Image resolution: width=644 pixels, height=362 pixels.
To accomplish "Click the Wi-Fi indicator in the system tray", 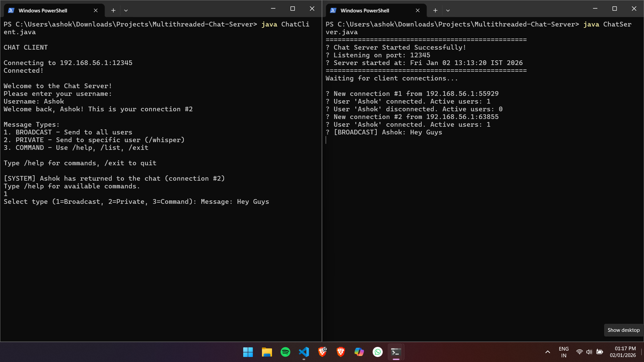I will coord(579,352).
